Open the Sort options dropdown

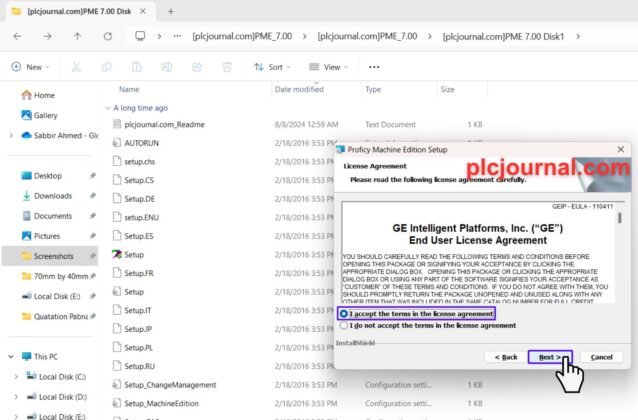click(x=274, y=67)
